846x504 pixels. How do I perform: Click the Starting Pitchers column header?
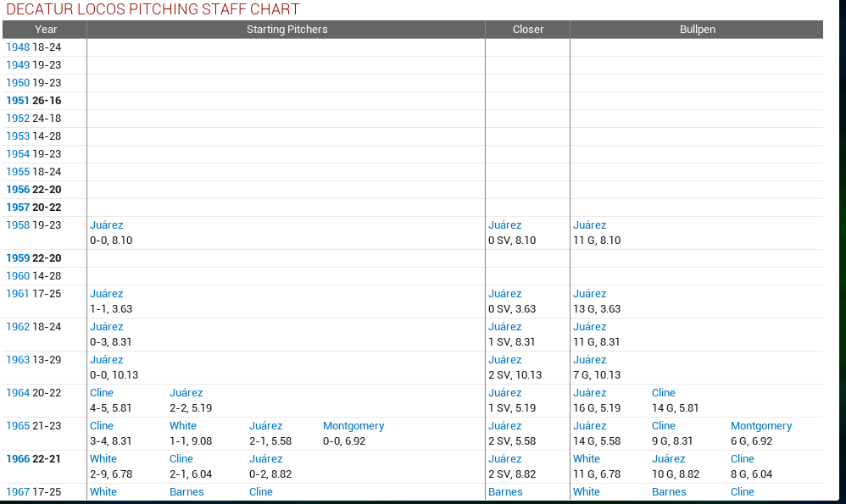click(x=287, y=30)
